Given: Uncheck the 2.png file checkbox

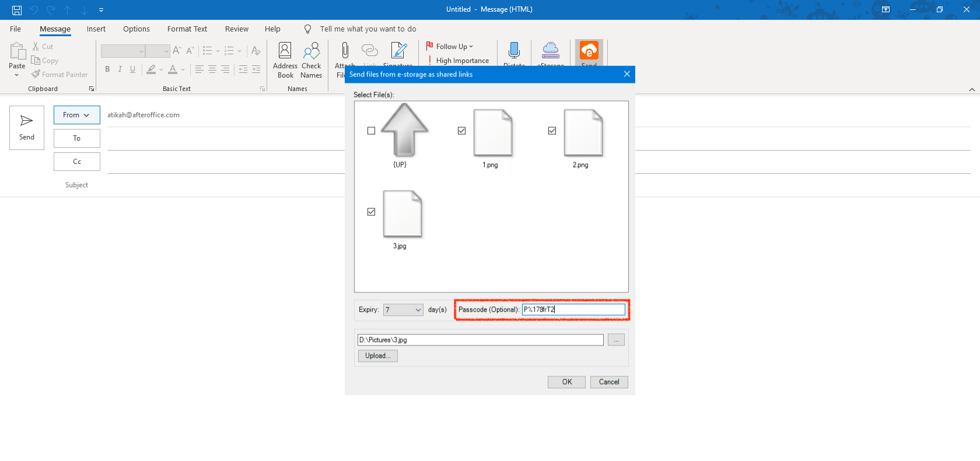Looking at the screenshot, I should point(552,131).
